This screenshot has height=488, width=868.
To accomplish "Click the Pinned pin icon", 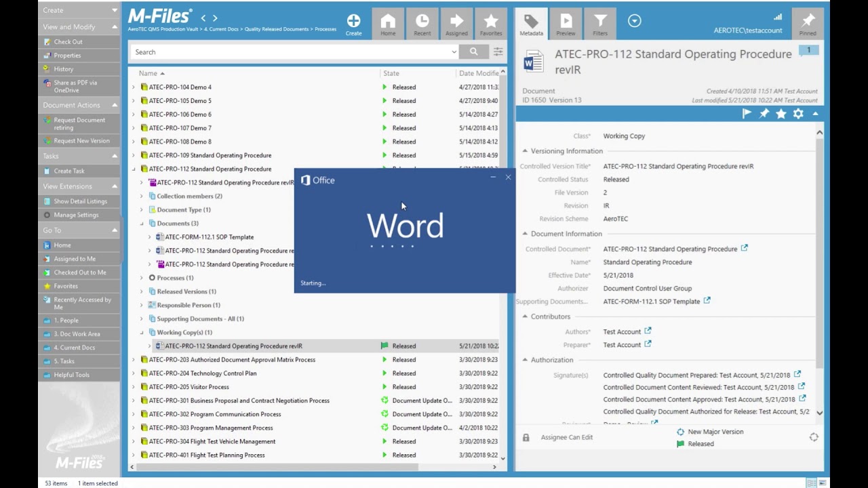I will pyautogui.click(x=808, y=24).
